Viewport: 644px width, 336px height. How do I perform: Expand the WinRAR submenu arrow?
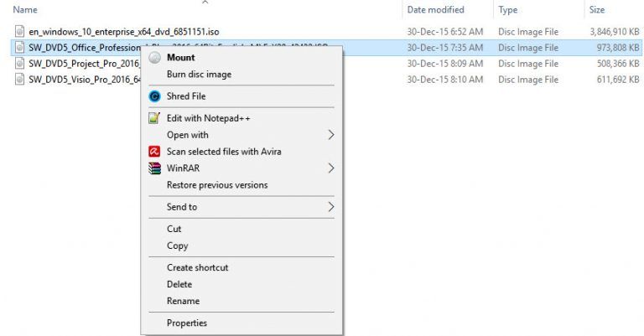331,168
